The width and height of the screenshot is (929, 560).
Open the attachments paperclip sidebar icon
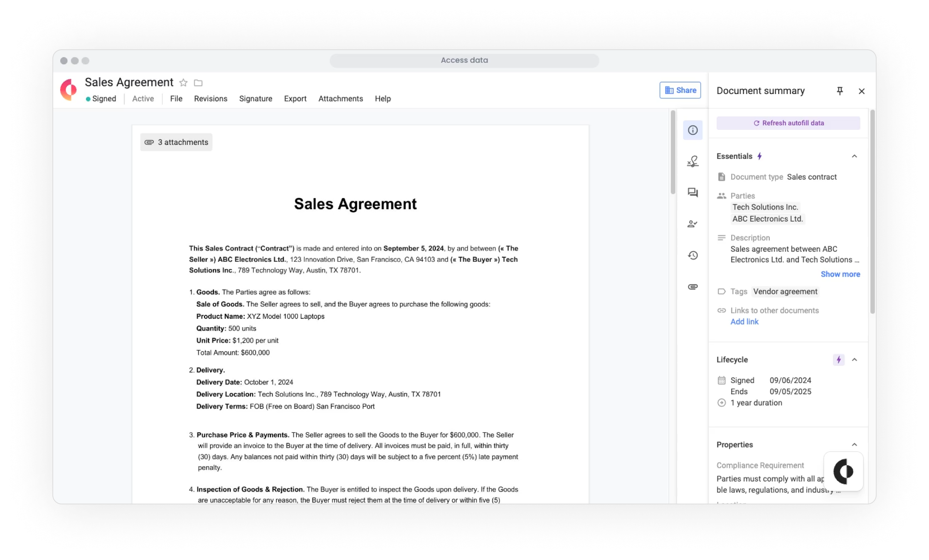tap(692, 287)
